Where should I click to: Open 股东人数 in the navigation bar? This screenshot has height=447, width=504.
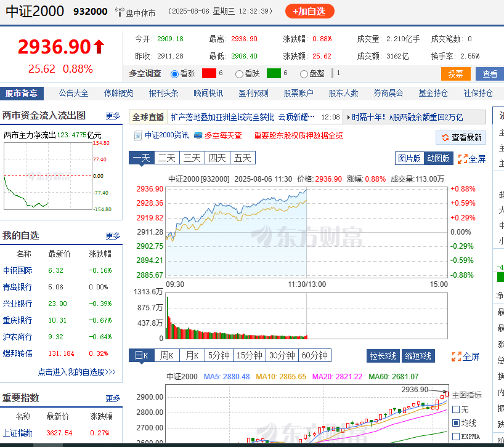coord(343,94)
